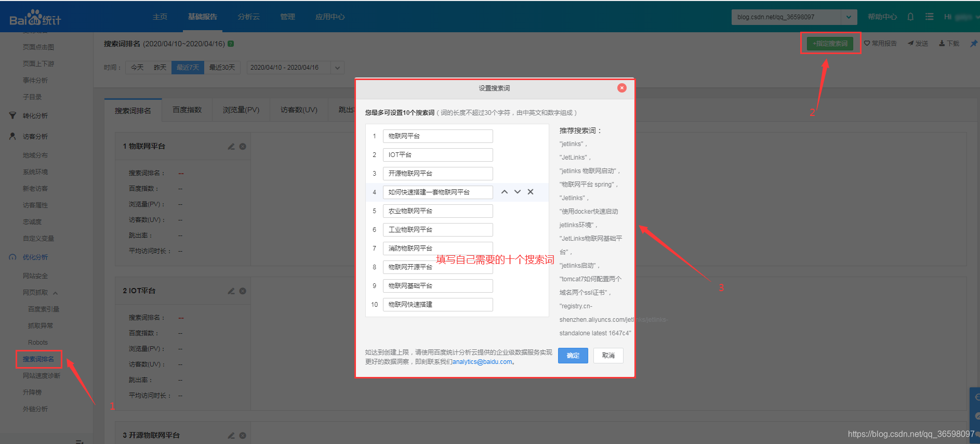
Task: Close the 设置搜索词 dialog with red X
Action: tap(621, 88)
